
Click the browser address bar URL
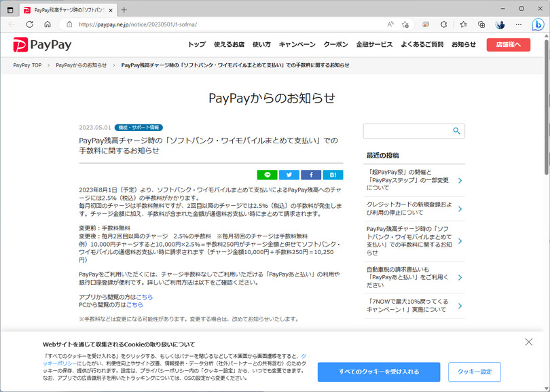tap(138, 24)
